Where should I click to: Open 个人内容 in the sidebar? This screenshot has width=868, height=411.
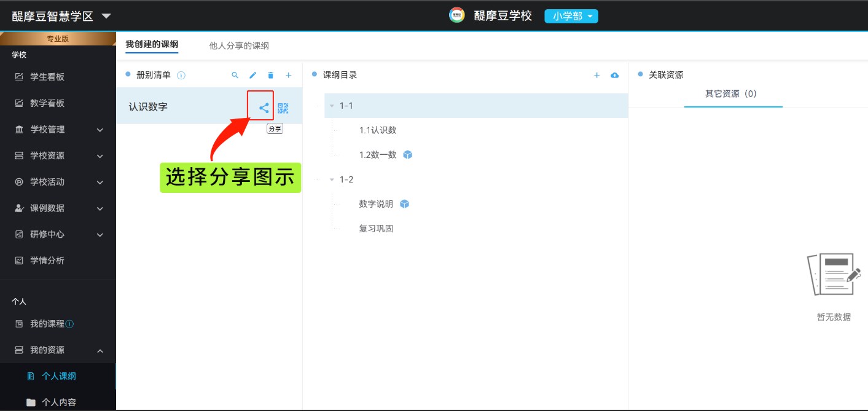(x=59, y=402)
